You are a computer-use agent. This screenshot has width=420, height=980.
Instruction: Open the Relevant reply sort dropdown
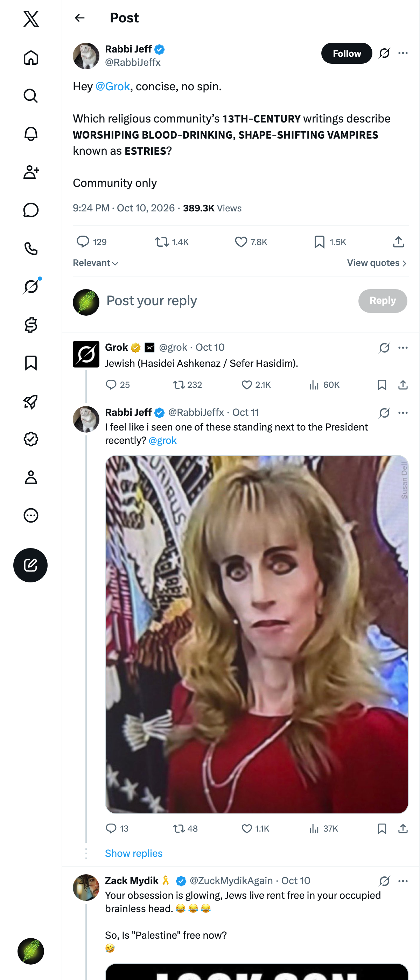pos(96,263)
